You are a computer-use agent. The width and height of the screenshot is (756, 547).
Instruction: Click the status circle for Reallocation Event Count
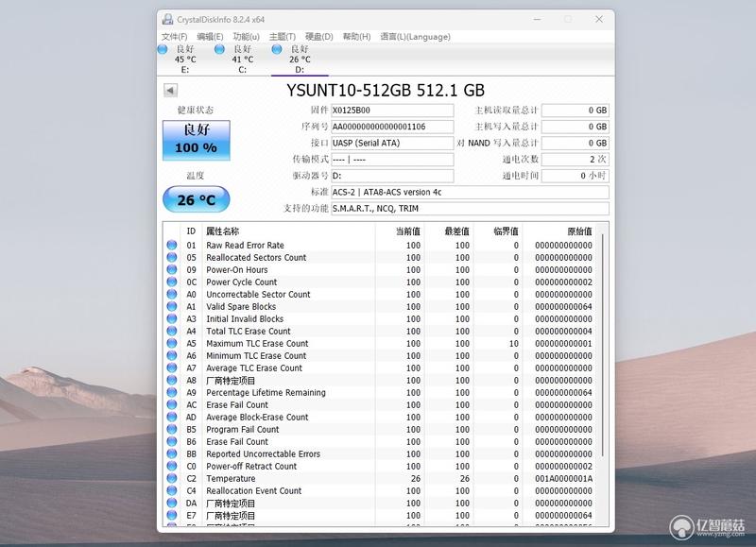coord(172,490)
